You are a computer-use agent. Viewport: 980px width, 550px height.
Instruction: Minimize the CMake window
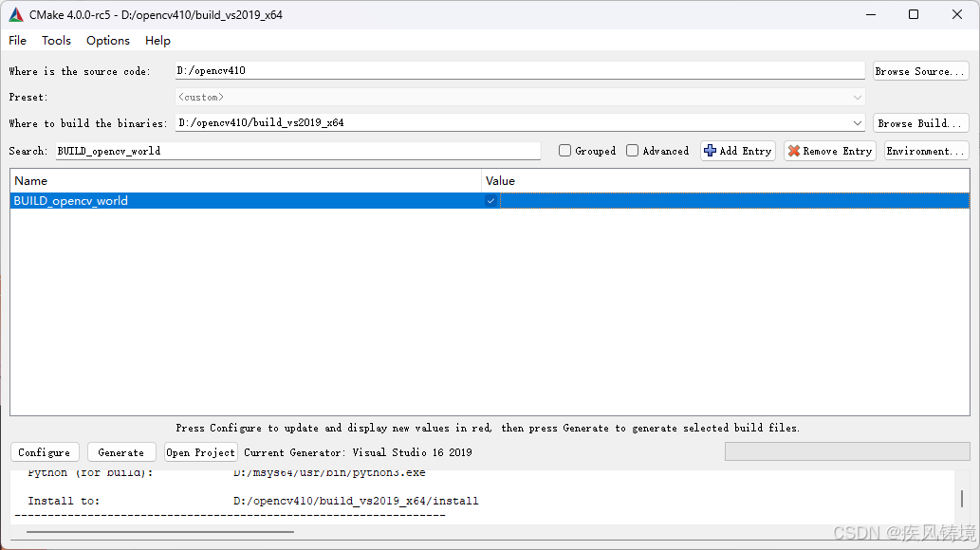(871, 14)
